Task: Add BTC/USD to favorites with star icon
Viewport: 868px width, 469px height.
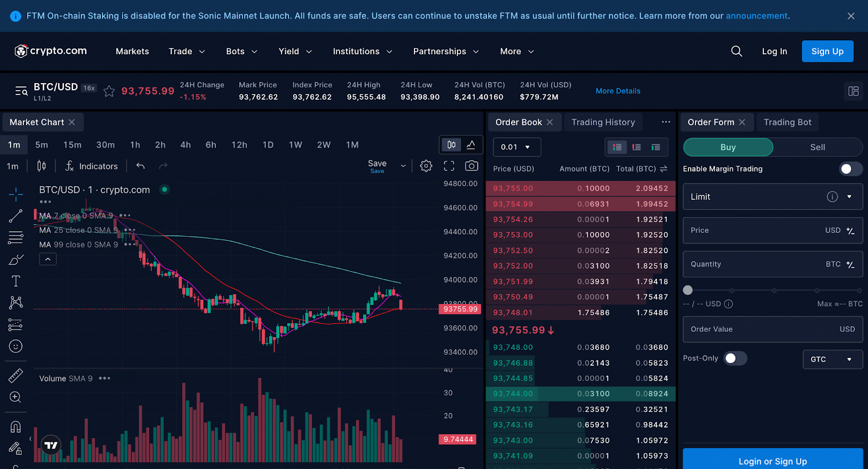Action: pyautogui.click(x=109, y=91)
